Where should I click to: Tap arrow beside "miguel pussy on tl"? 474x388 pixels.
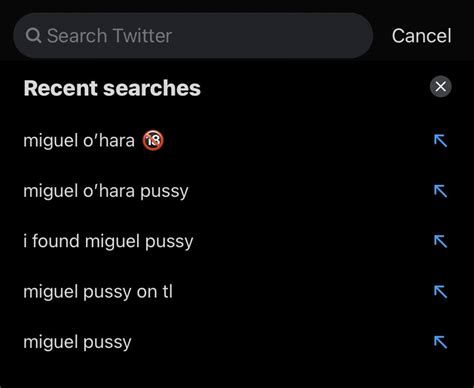pyautogui.click(x=440, y=292)
